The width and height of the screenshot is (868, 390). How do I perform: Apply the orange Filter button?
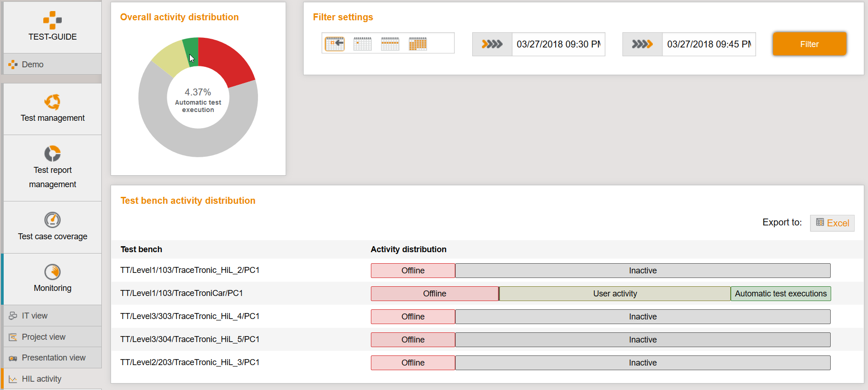point(809,44)
